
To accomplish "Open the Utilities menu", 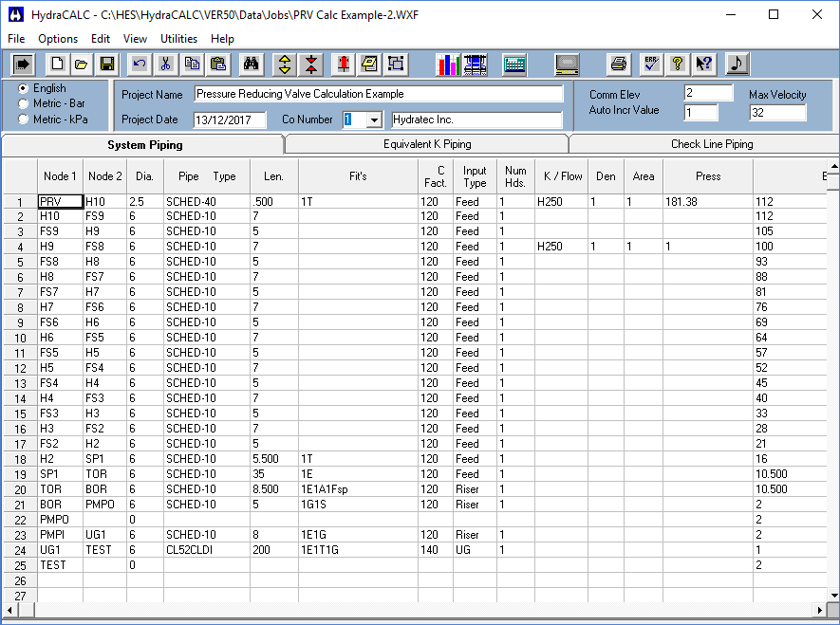I will coord(179,39).
